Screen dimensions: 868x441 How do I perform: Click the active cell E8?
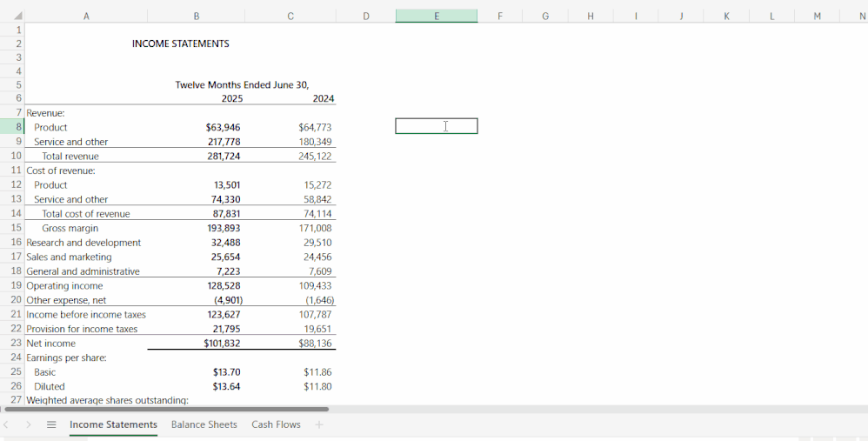tap(437, 126)
